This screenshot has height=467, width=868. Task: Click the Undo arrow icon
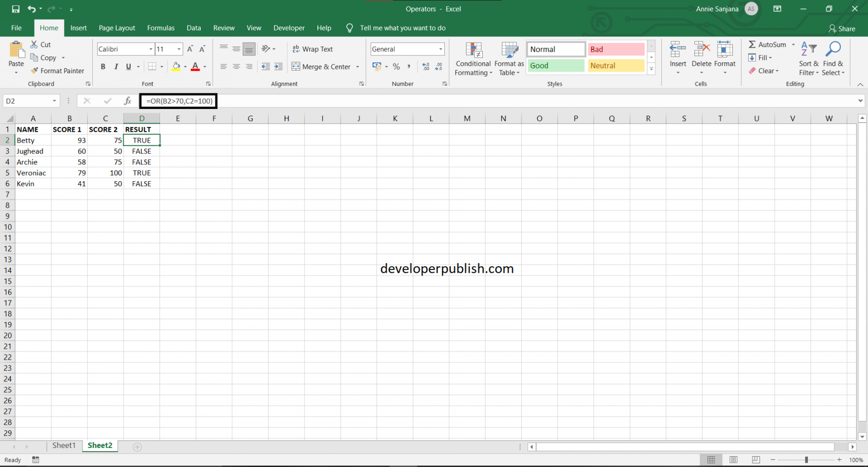(31, 9)
